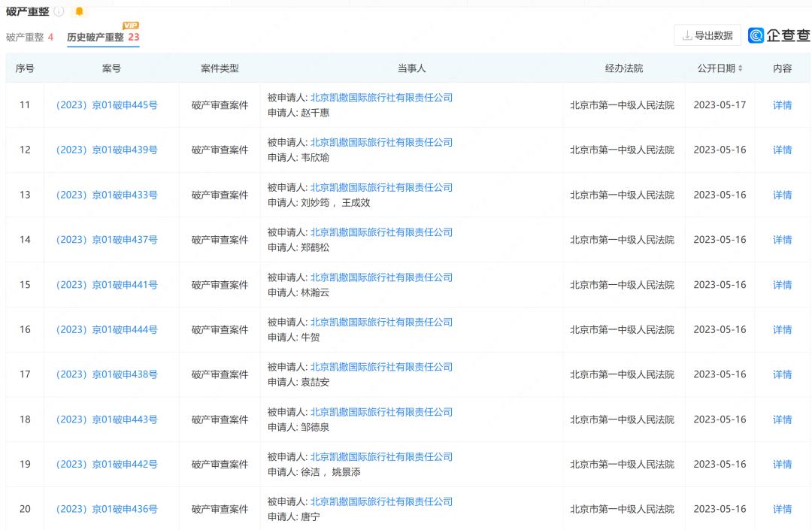Click the info icon beside 破产重整 title
Screen dimensions: 812x530
(59, 11)
